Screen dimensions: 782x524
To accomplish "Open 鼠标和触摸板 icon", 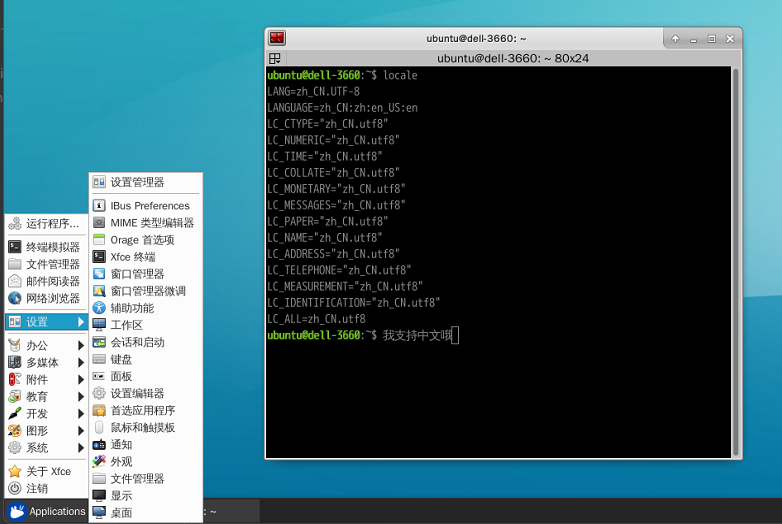I will [x=99, y=427].
